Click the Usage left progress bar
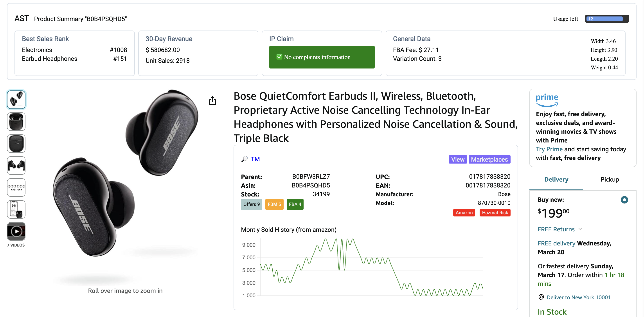Image resolution: width=644 pixels, height=317 pixels. (607, 19)
